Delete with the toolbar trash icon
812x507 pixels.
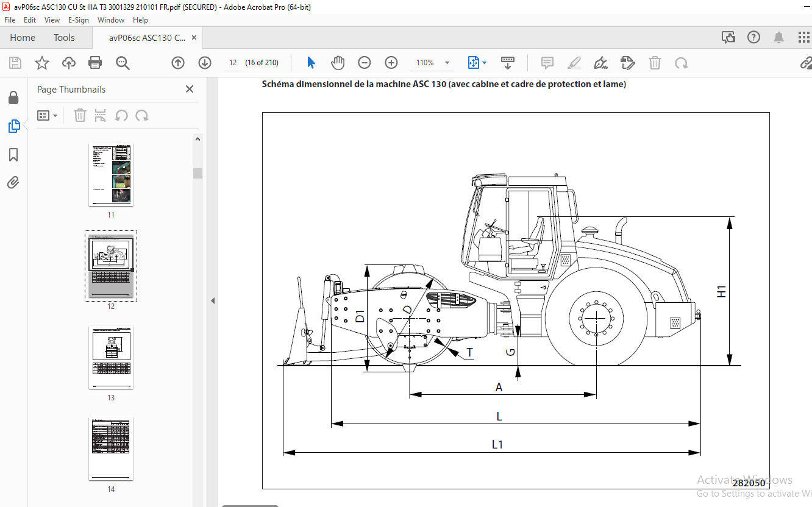(x=655, y=63)
